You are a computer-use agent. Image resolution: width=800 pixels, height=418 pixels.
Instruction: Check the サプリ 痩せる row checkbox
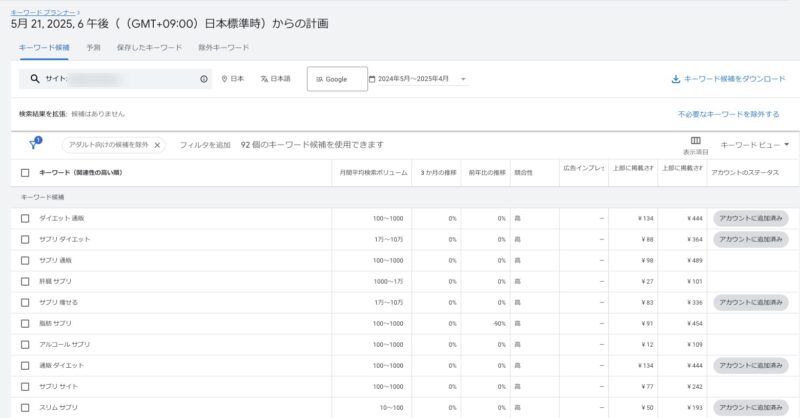[x=25, y=303]
